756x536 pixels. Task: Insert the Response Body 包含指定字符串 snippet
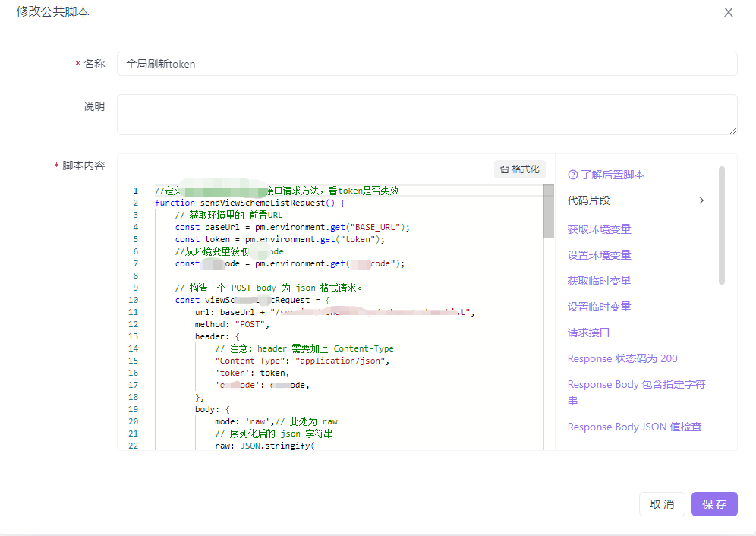pyautogui.click(x=636, y=393)
